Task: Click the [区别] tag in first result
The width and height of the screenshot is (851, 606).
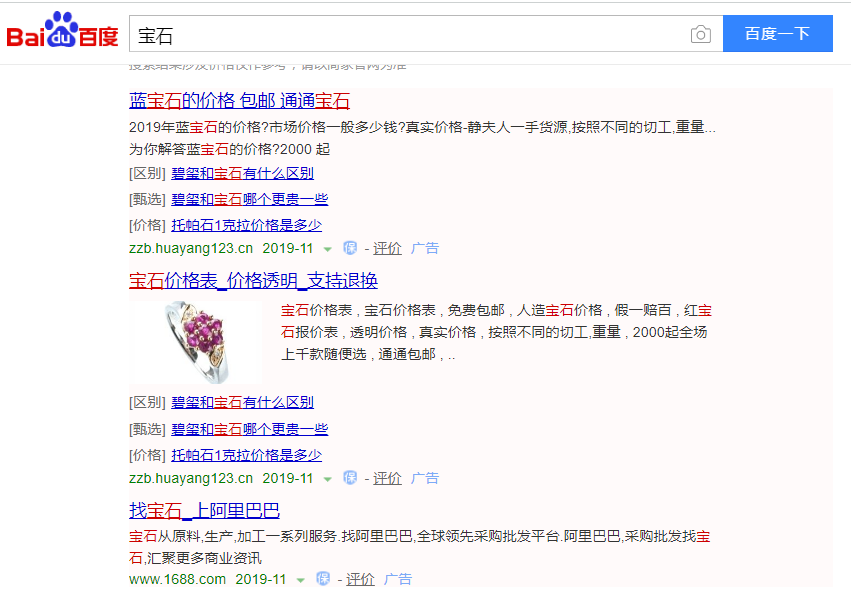Action: point(147,174)
